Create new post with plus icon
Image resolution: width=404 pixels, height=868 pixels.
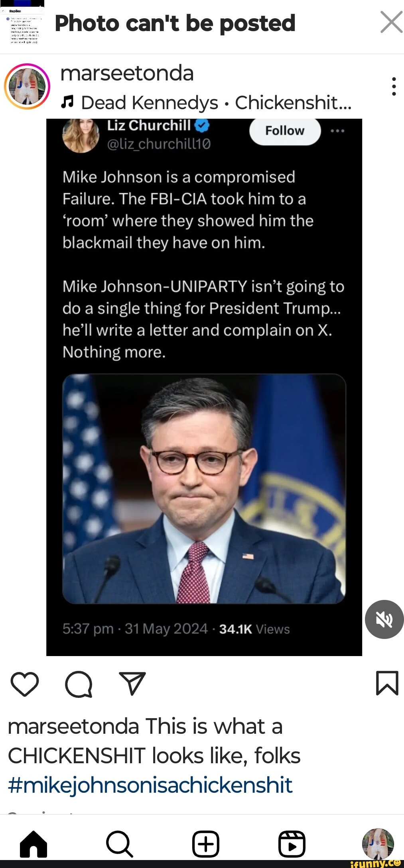tap(206, 844)
